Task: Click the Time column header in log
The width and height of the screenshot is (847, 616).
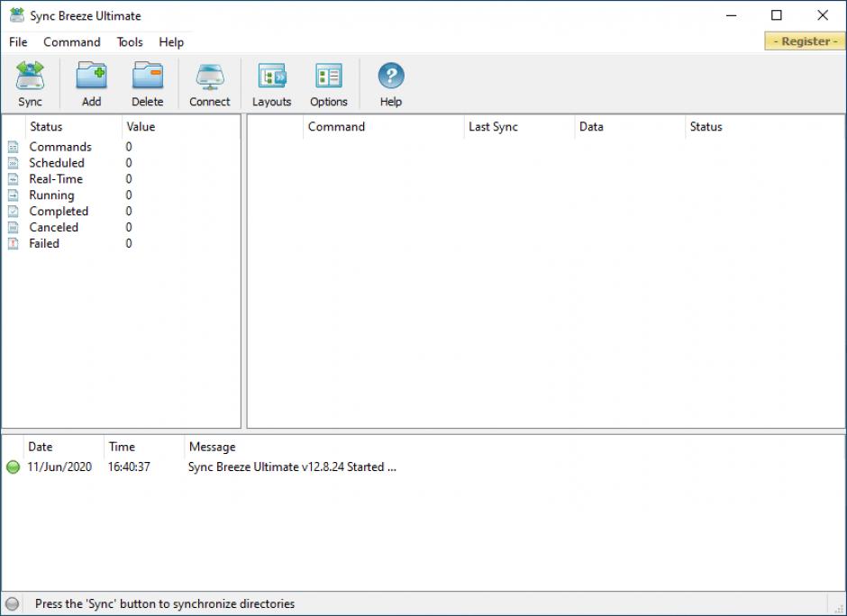Action: tap(144, 447)
